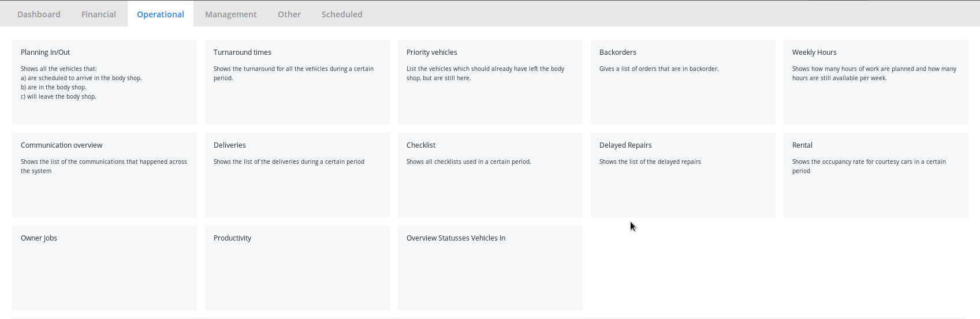Open the Rental occupancy report

(x=876, y=175)
